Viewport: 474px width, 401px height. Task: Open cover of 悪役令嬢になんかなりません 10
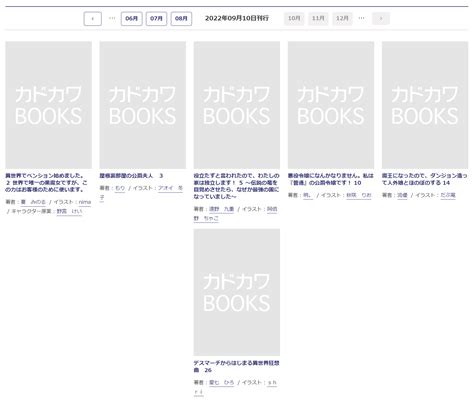click(331, 105)
